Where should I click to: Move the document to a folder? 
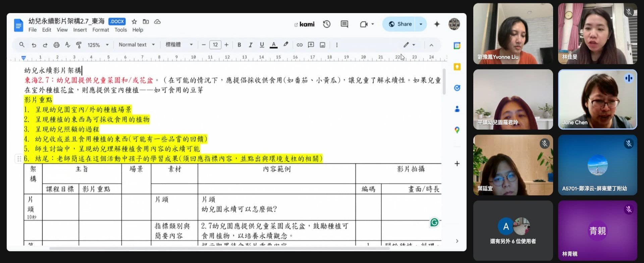(146, 21)
